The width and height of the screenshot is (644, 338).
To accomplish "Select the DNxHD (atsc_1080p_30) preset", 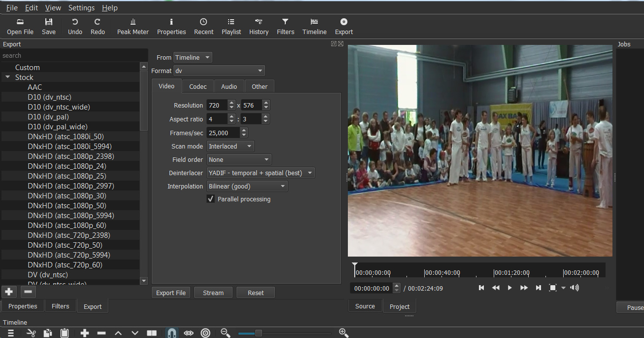I will [67, 195].
